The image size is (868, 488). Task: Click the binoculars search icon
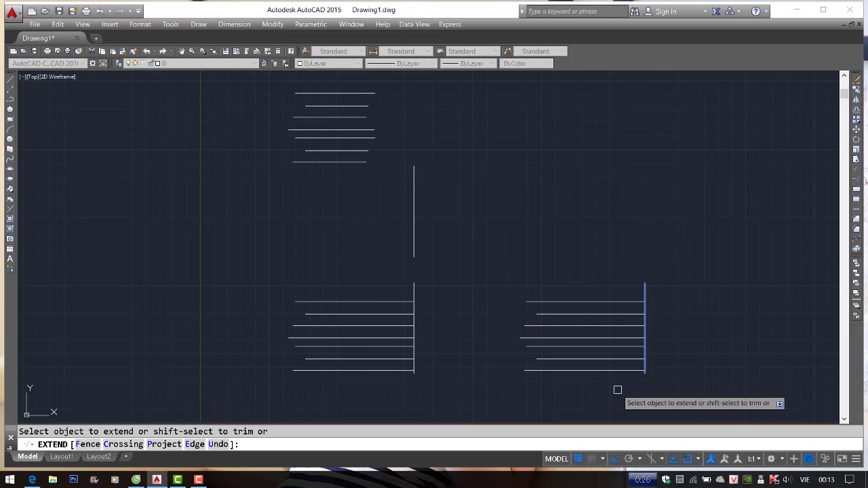point(635,11)
